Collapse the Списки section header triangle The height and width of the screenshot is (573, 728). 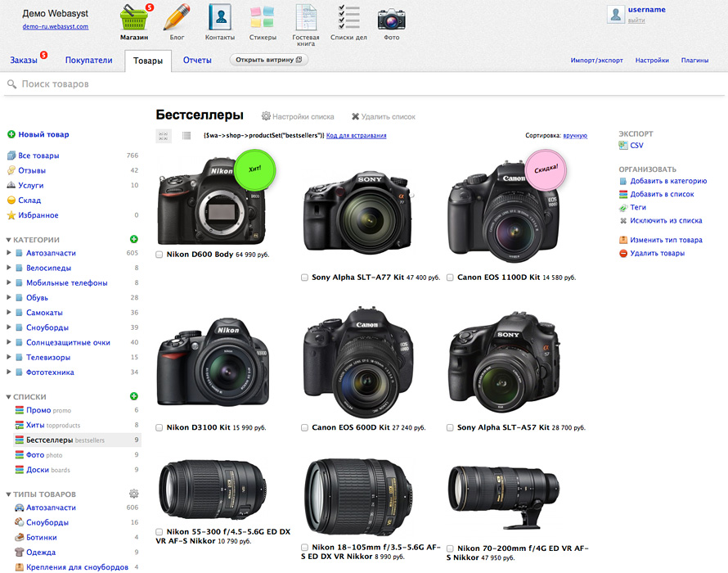8,397
